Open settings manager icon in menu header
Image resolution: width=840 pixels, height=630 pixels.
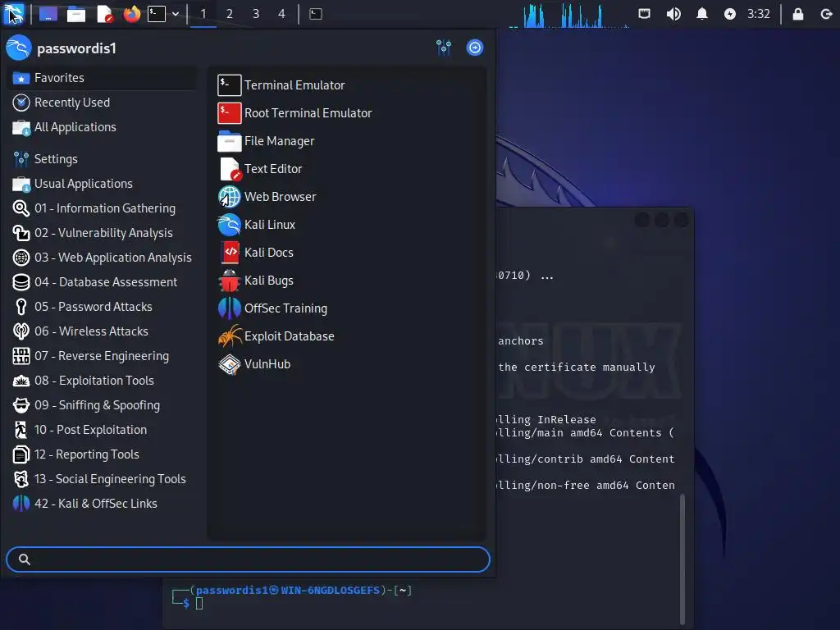click(444, 48)
